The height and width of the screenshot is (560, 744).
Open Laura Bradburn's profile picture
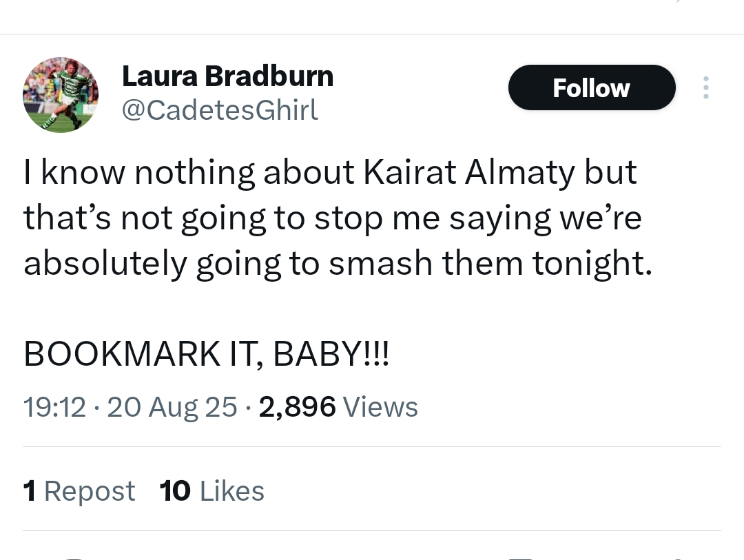pyautogui.click(x=61, y=95)
